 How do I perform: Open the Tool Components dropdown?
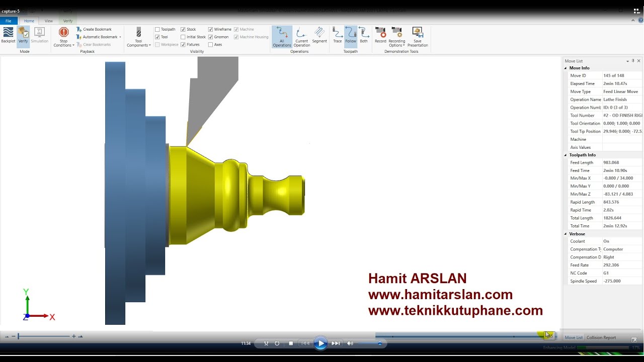138,37
